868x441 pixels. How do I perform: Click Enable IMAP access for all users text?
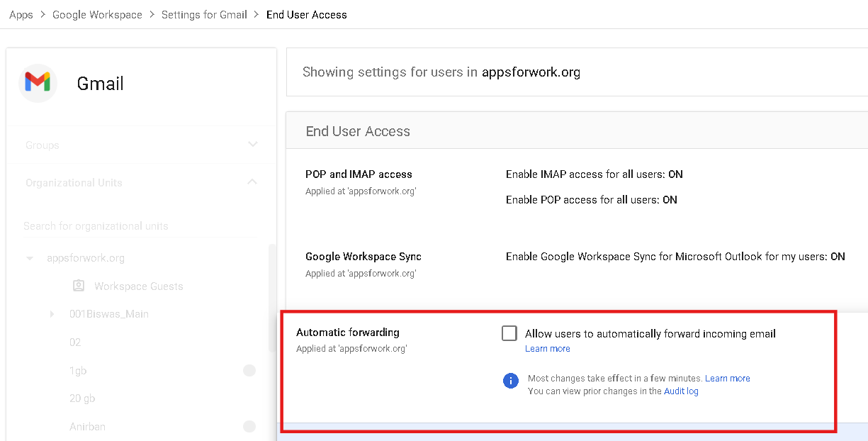coord(594,174)
